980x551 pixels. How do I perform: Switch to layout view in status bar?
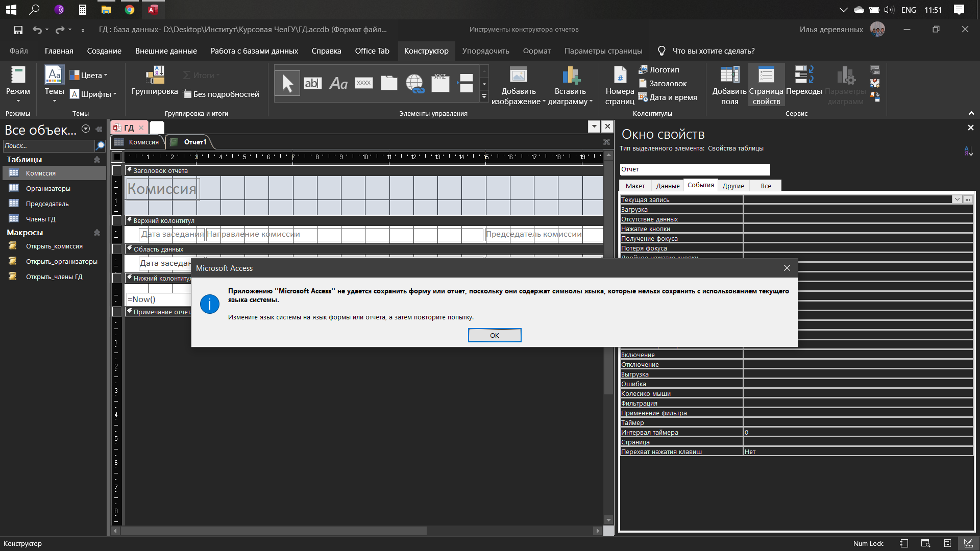click(x=947, y=543)
